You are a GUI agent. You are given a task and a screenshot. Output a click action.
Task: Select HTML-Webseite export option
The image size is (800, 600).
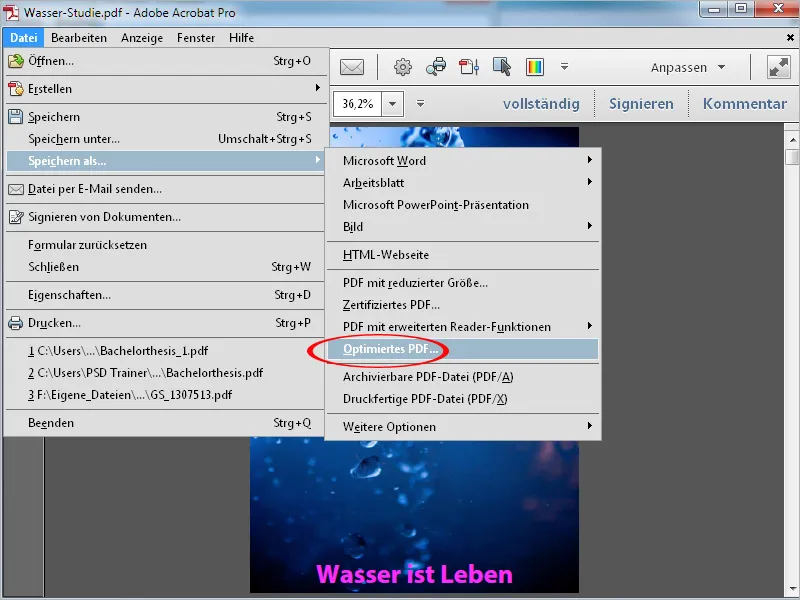(x=463, y=255)
